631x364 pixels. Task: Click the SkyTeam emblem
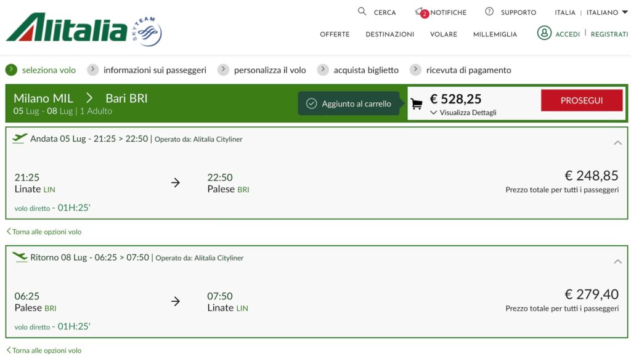pyautogui.click(x=147, y=31)
